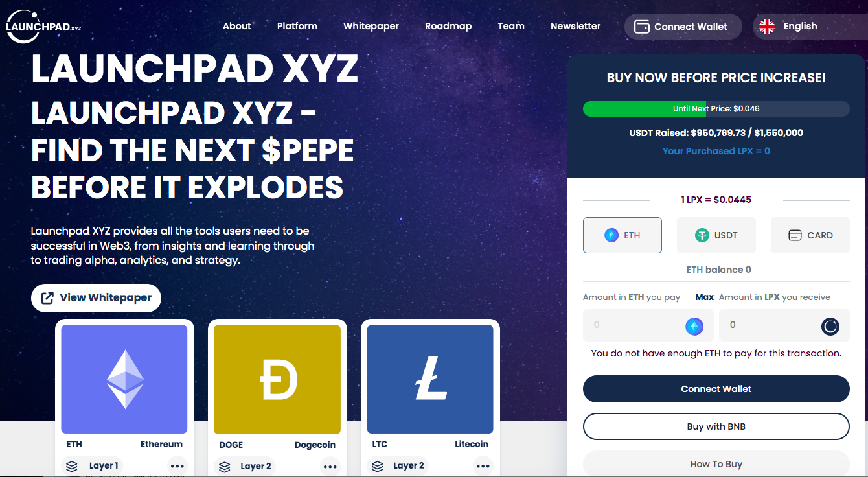Select USDT as the payment method
This screenshot has width=868, height=477.
coord(716,235)
